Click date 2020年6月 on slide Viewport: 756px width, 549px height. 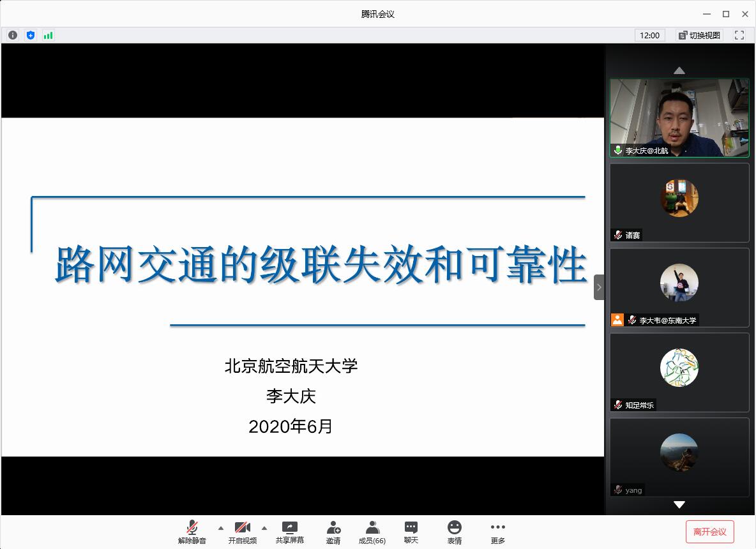(291, 426)
